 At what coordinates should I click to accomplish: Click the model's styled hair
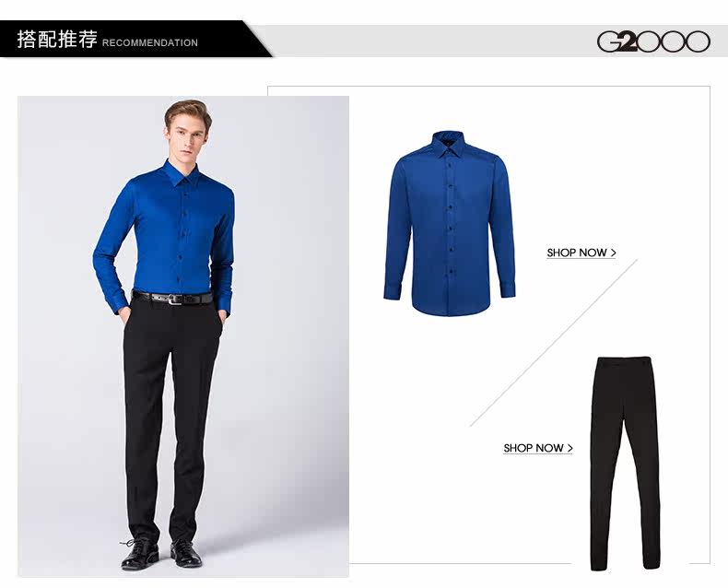pos(189,110)
